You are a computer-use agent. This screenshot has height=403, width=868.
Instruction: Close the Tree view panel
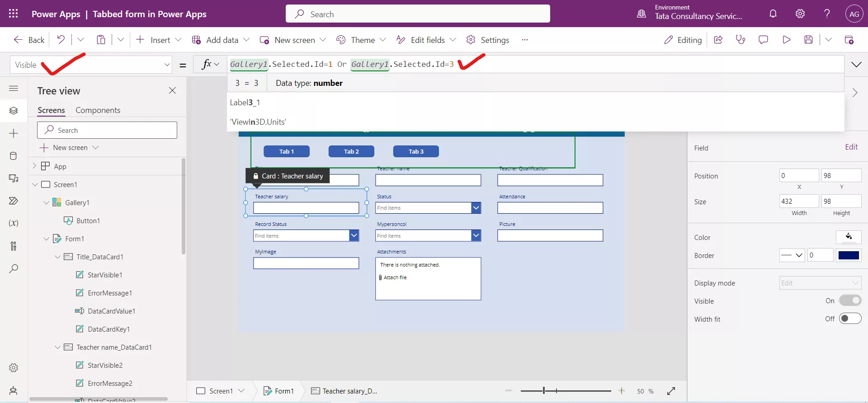(172, 90)
